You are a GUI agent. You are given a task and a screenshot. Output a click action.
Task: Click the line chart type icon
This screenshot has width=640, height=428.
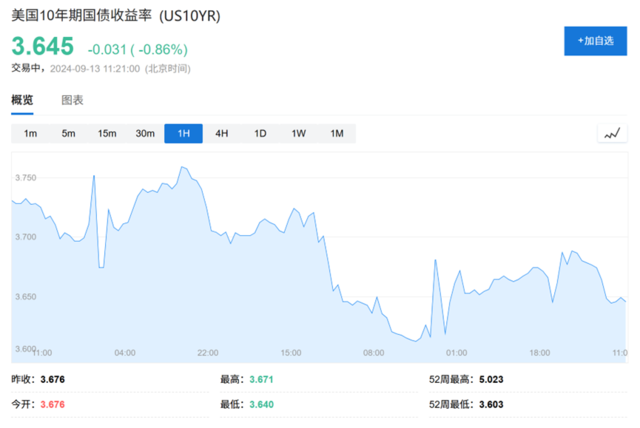pyautogui.click(x=611, y=134)
